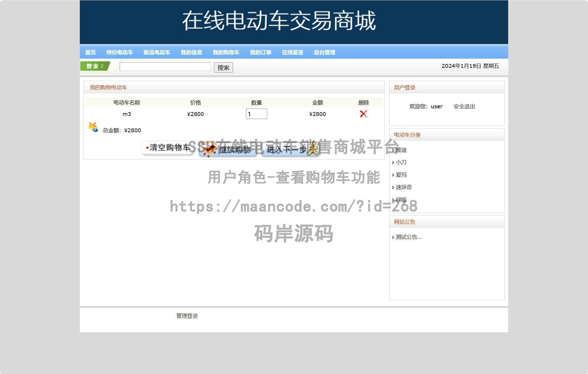Select the 爱玛 category

[x=401, y=175]
